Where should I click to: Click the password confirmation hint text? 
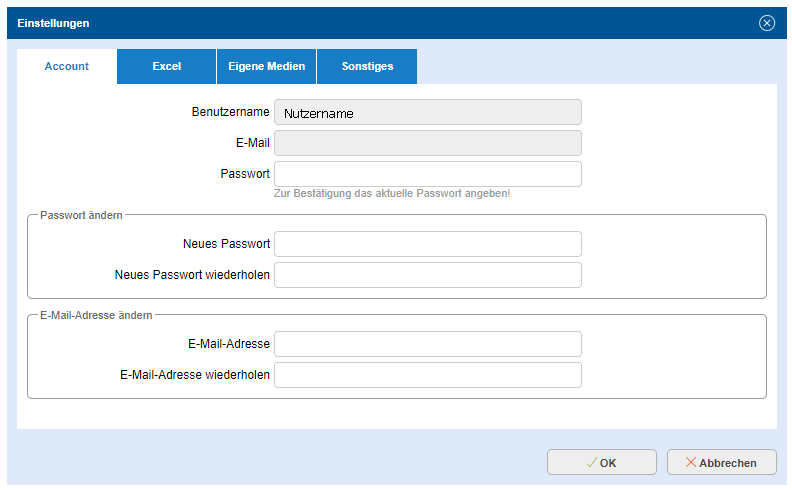(391, 193)
